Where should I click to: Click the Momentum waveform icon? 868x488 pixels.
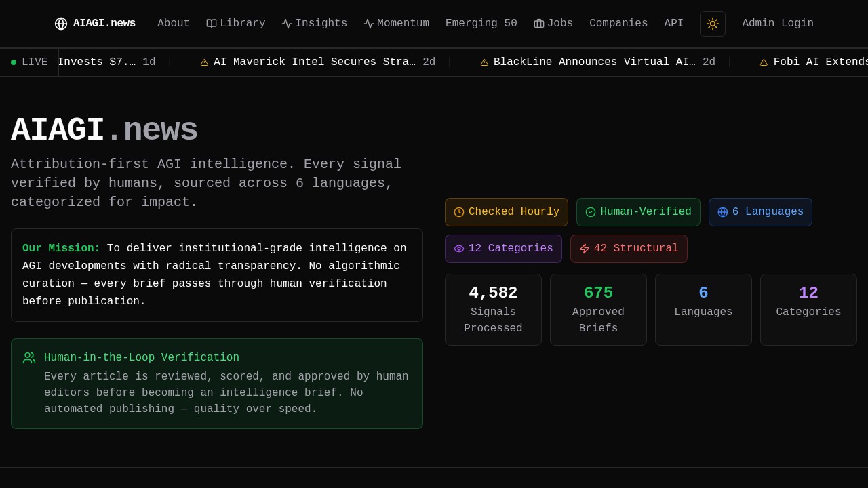click(368, 24)
